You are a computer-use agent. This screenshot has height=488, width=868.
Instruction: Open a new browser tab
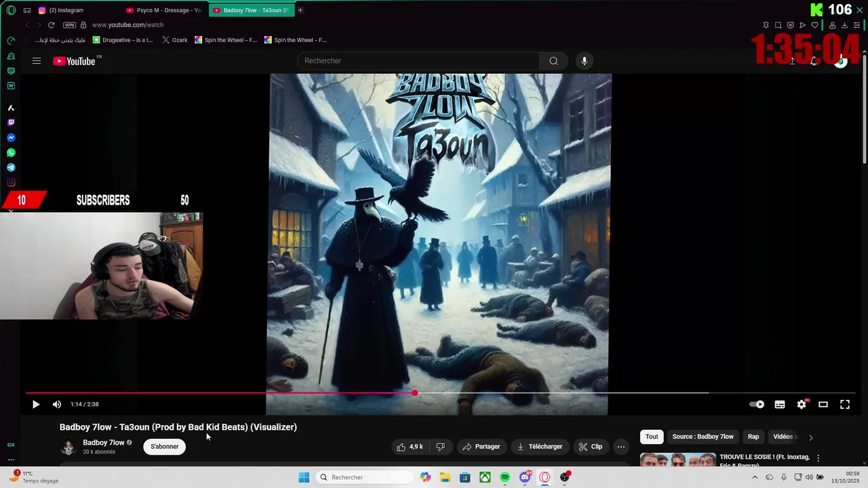click(x=300, y=10)
